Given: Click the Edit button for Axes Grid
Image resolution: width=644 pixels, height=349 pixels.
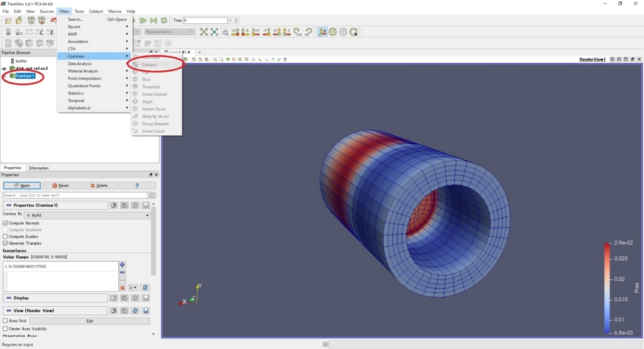Looking at the screenshot, I should coord(89,321).
